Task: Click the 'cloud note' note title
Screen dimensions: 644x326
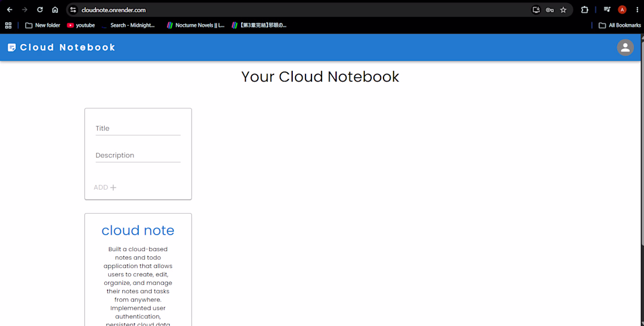Action: (x=138, y=231)
